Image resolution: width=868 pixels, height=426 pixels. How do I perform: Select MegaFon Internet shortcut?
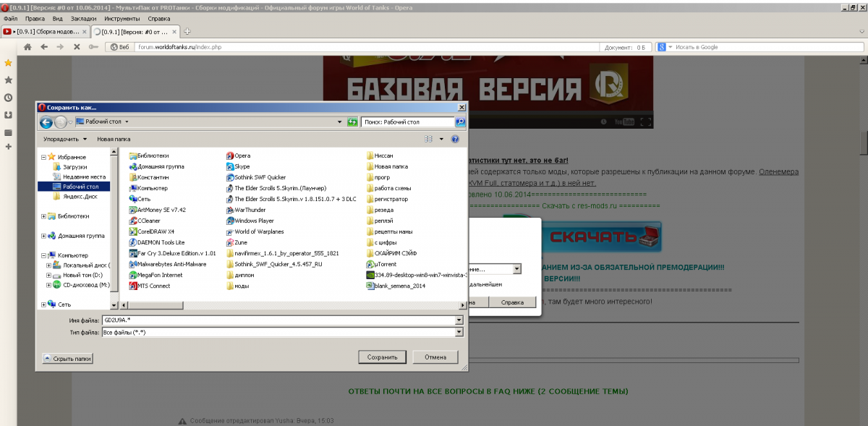(x=156, y=275)
